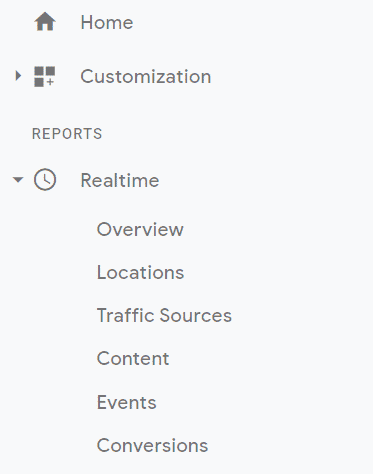Go to the Realtime Content report

coord(133,359)
